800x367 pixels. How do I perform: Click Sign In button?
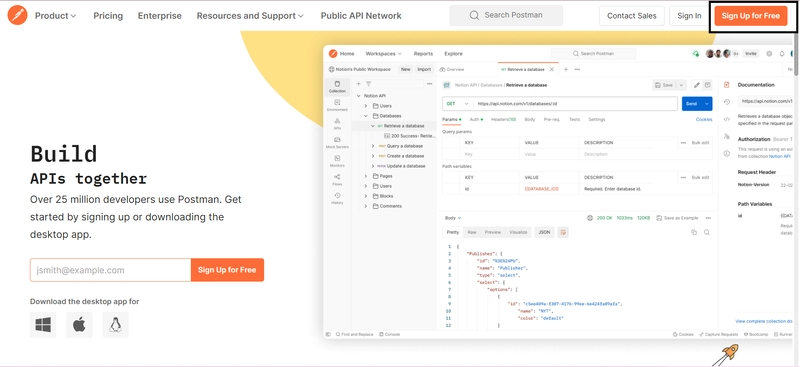pos(689,16)
